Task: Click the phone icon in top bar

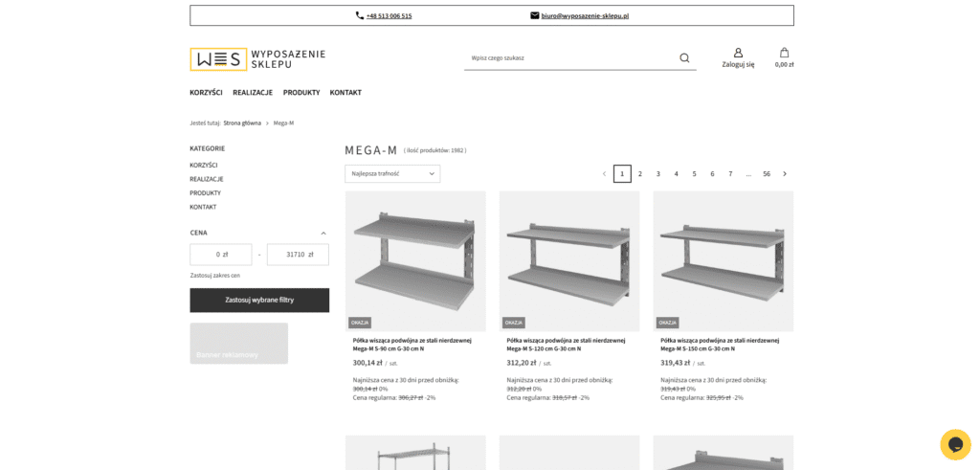Action: tap(360, 15)
